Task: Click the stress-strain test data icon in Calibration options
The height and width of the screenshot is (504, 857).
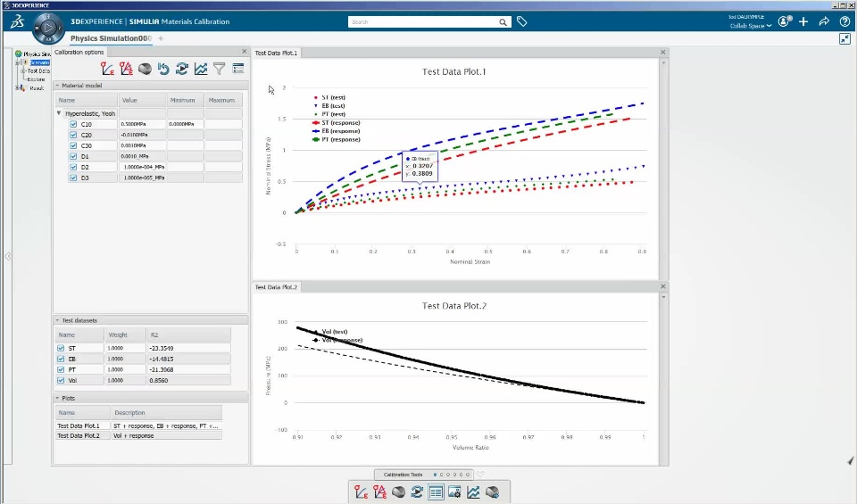Action: 108,69
